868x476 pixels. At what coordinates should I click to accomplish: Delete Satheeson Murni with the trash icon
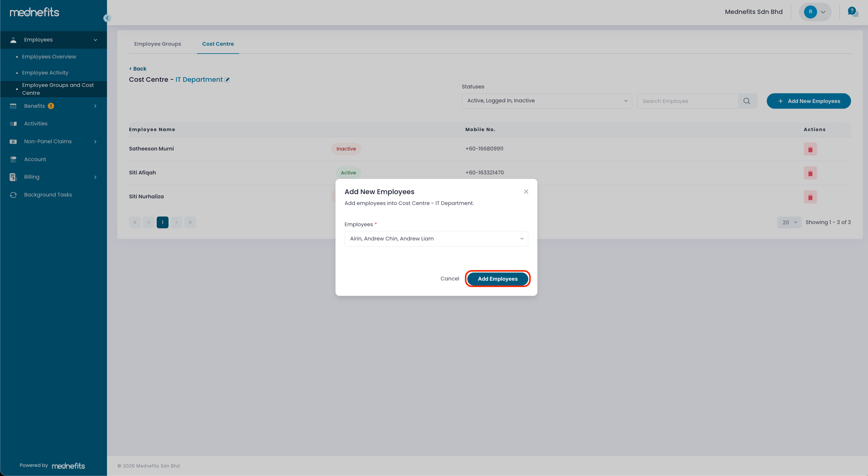pos(810,149)
